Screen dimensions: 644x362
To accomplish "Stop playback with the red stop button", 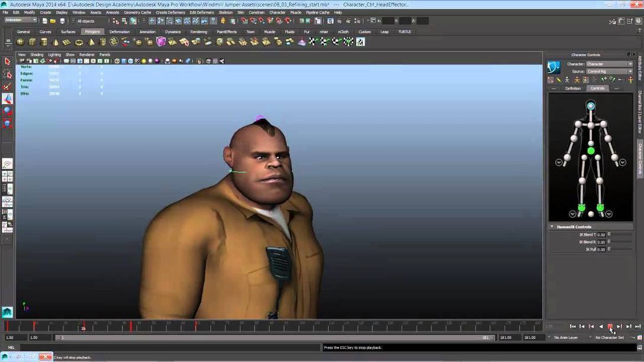I will 610,326.
